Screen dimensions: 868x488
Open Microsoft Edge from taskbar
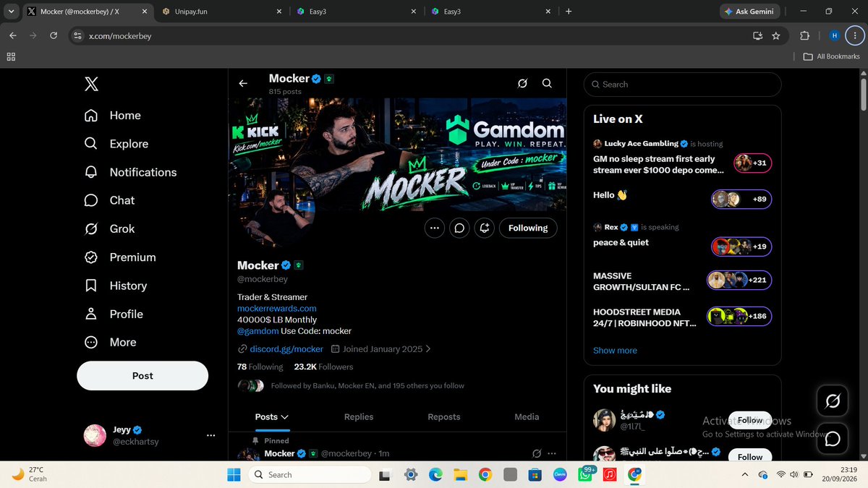[x=435, y=474]
